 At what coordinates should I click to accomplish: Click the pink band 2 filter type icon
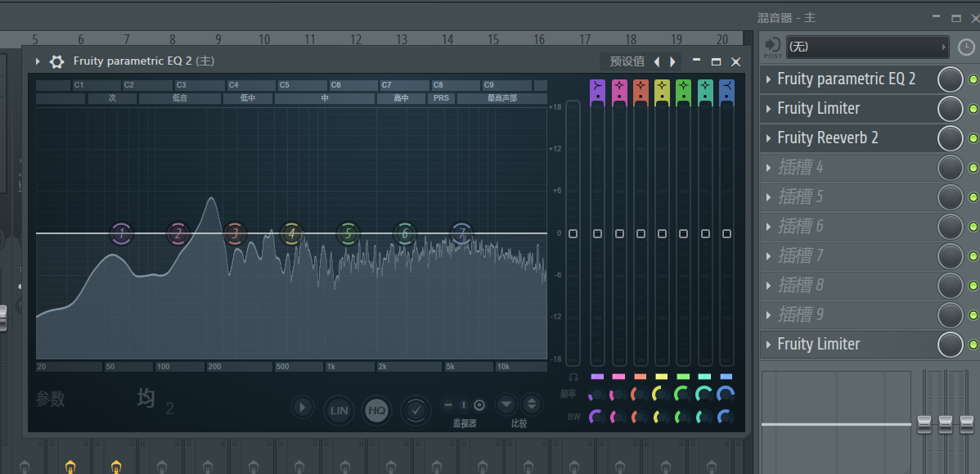coord(618,85)
